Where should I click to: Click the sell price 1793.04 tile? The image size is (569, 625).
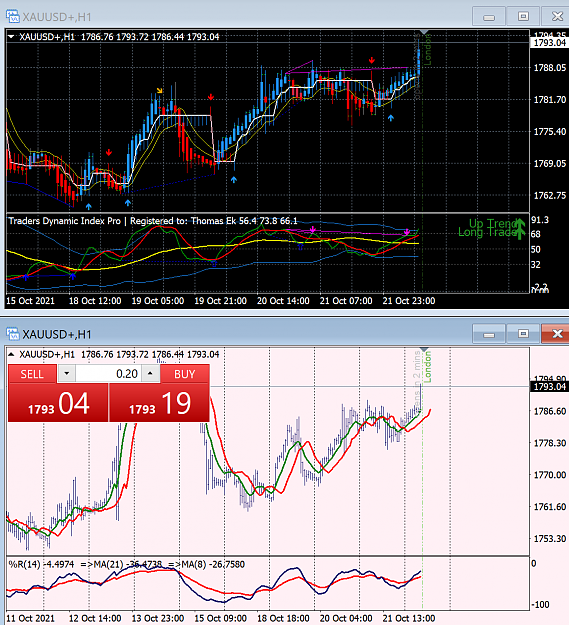(x=58, y=403)
